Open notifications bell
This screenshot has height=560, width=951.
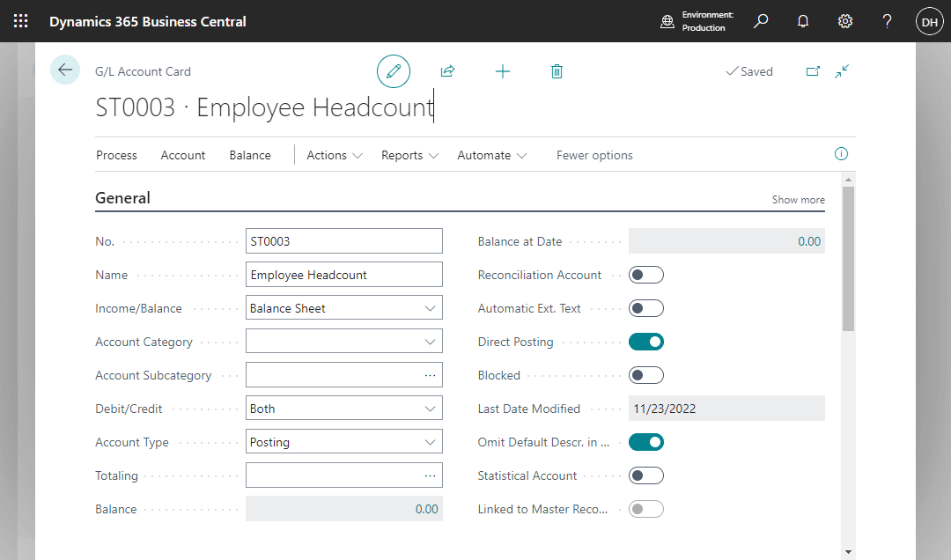coord(803,21)
